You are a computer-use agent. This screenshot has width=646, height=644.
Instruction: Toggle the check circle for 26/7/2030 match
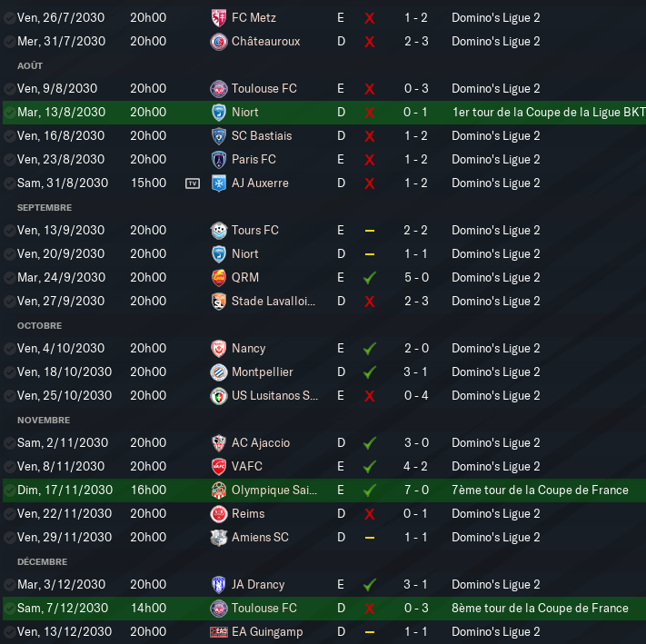[9, 17]
